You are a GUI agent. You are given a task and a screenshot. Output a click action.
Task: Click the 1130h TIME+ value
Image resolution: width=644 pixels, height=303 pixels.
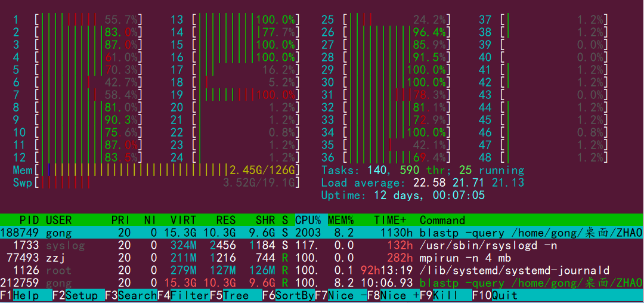397,233
